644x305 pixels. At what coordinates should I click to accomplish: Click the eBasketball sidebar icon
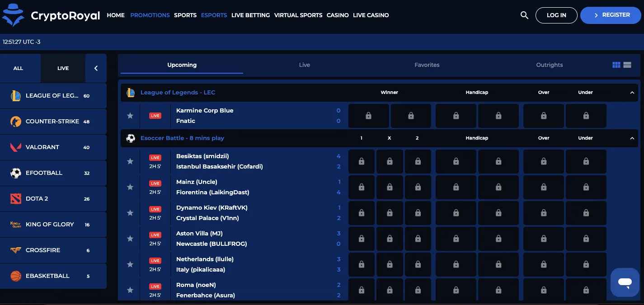tap(16, 276)
